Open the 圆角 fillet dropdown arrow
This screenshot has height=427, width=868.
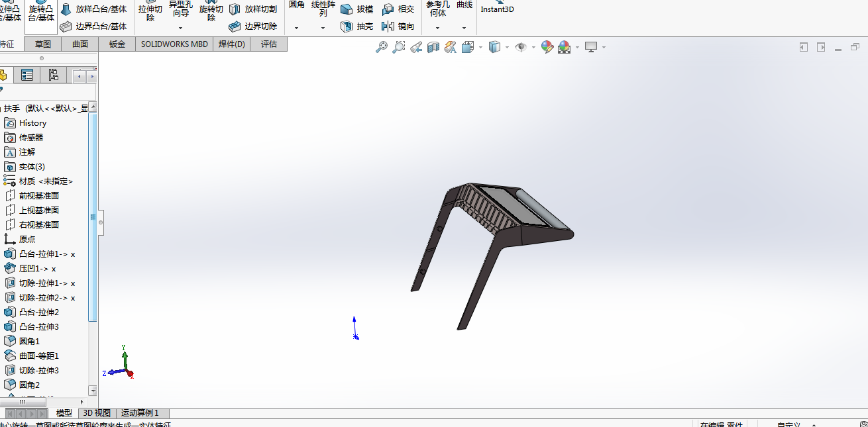click(297, 28)
